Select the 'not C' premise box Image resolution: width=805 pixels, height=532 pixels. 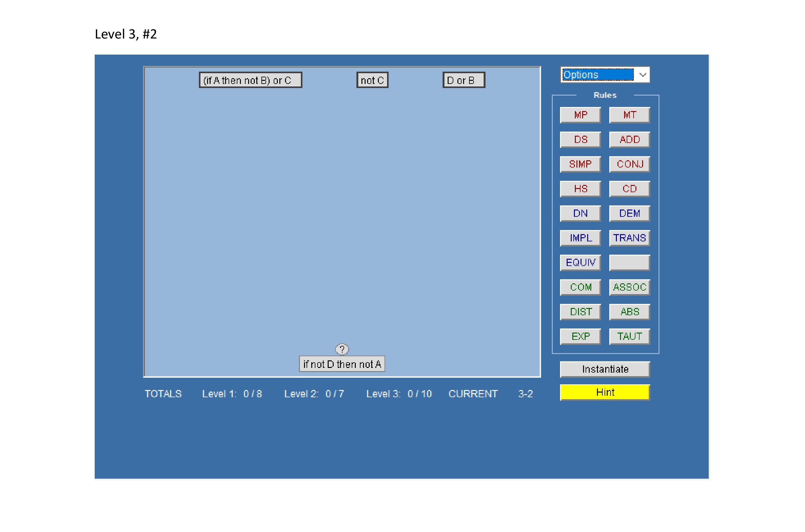click(372, 80)
